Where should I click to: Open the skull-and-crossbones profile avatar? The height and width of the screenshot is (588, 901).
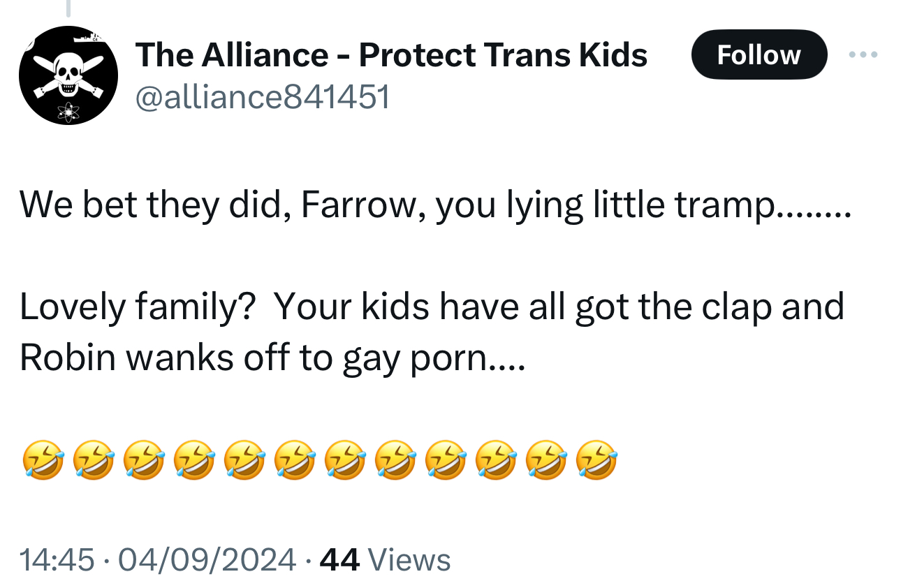point(68,75)
